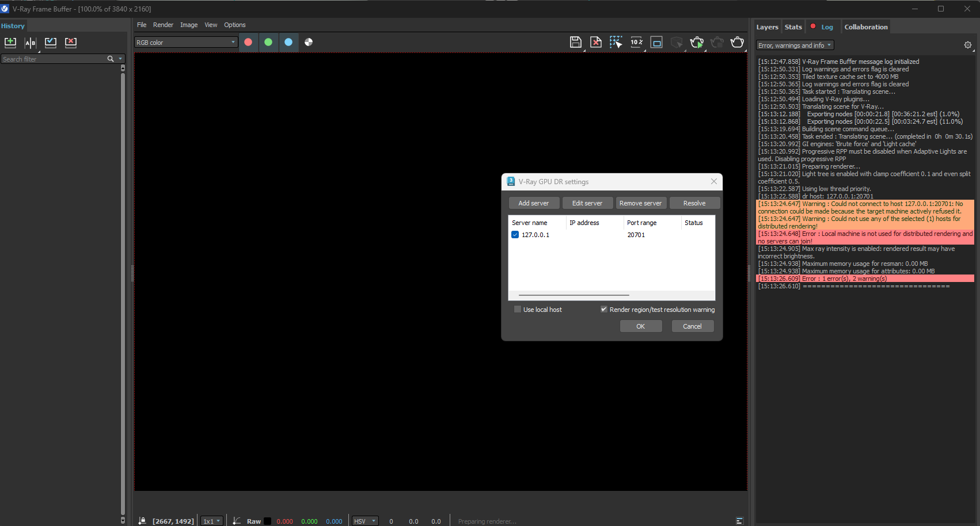This screenshot has height=526, width=980.
Task: Select the Log tab
Action: click(827, 27)
